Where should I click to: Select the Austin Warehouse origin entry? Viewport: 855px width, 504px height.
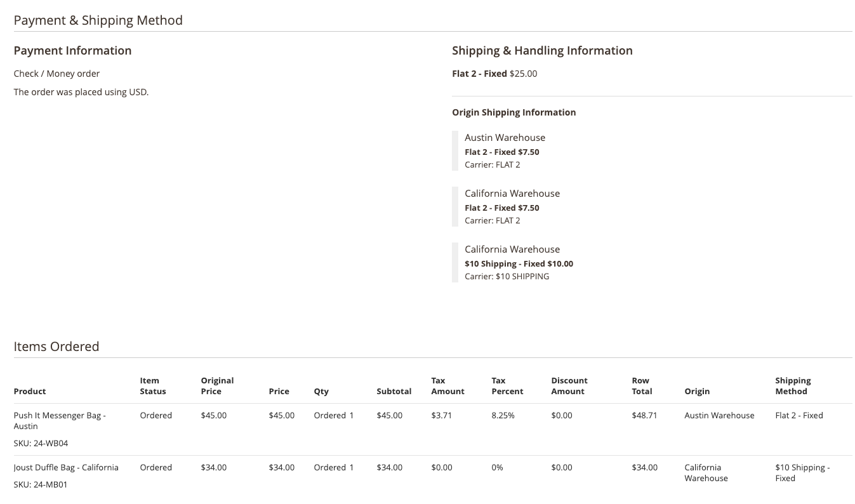coord(505,138)
